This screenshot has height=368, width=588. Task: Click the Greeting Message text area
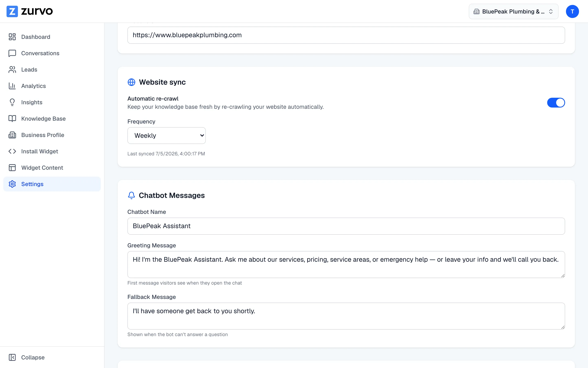[346, 265]
